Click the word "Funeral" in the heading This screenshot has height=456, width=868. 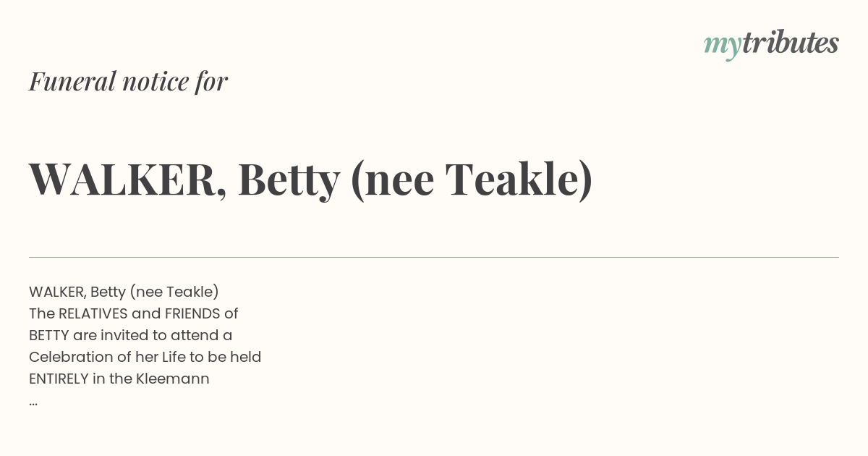coord(72,81)
